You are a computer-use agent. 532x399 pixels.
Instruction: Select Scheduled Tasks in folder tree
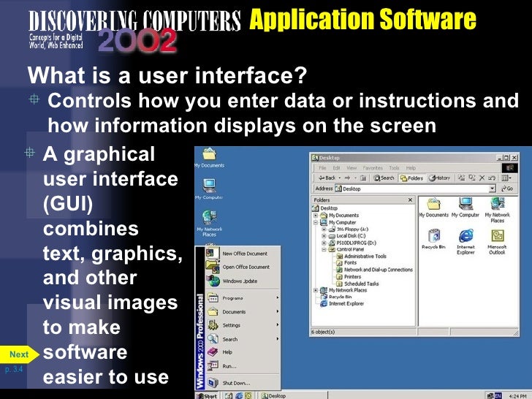(x=357, y=284)
